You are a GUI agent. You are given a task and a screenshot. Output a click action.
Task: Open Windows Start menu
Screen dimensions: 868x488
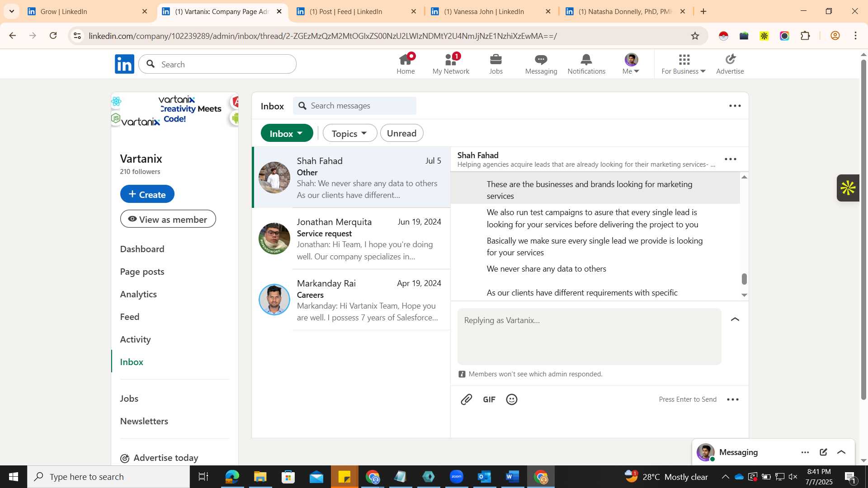tap(13, 477)
